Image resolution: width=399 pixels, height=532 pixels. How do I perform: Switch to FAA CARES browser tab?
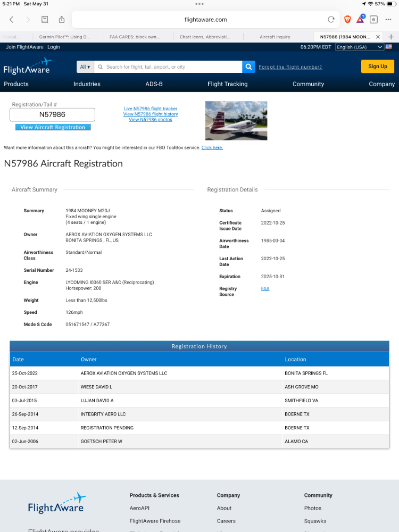[135, 37]
